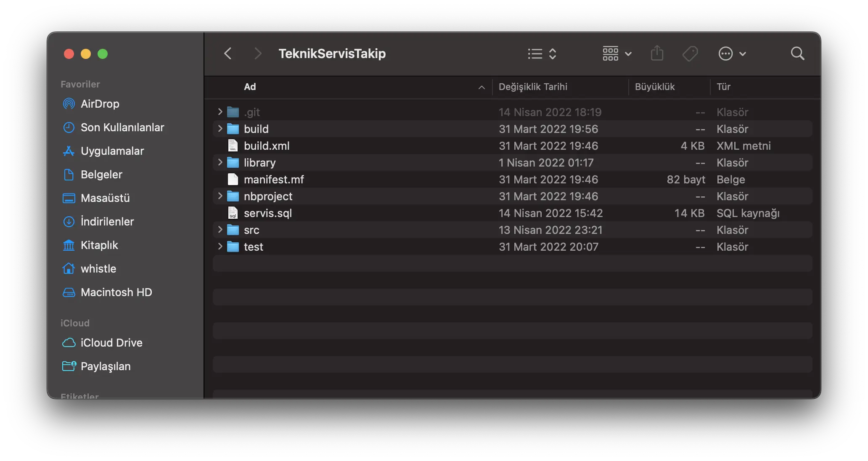The image size is (868, 461).
Task: Select the test folder icon
Action: pyautogui.click(x=233, y=246)
